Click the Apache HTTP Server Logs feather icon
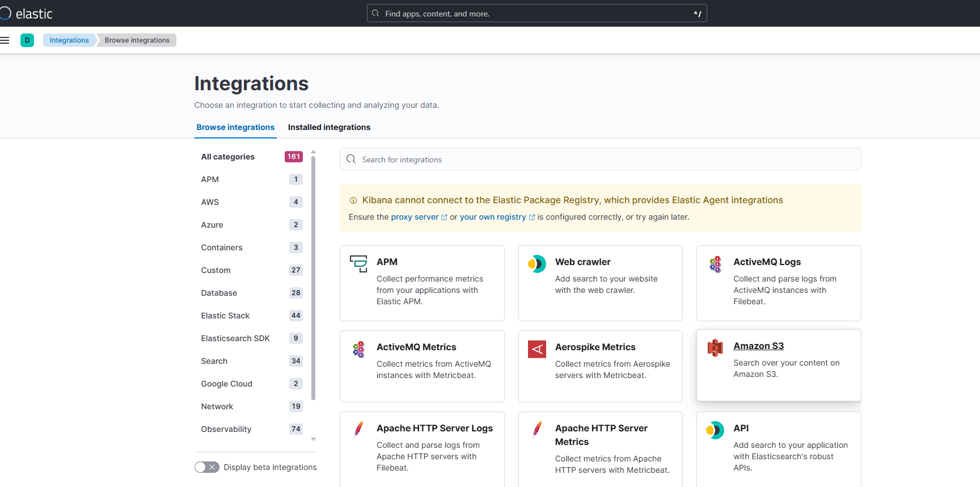This screenshot has height=487, width=980. pyautogui.click(x=358, y=430)
